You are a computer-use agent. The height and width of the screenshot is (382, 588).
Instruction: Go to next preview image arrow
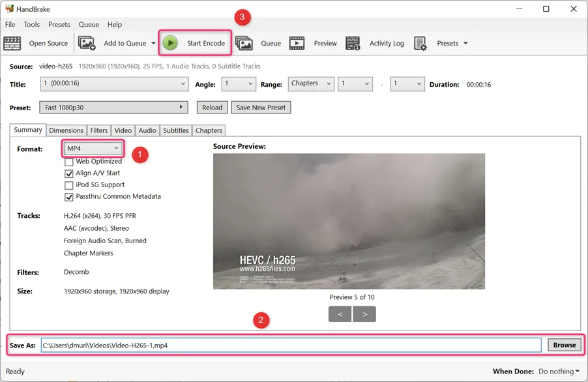(364, 314)
